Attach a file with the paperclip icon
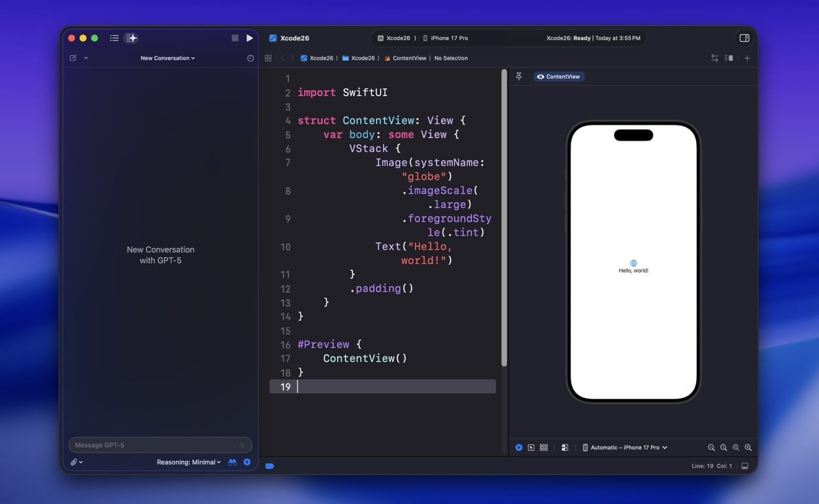This screenshot has width=819, height=504. 74,462
